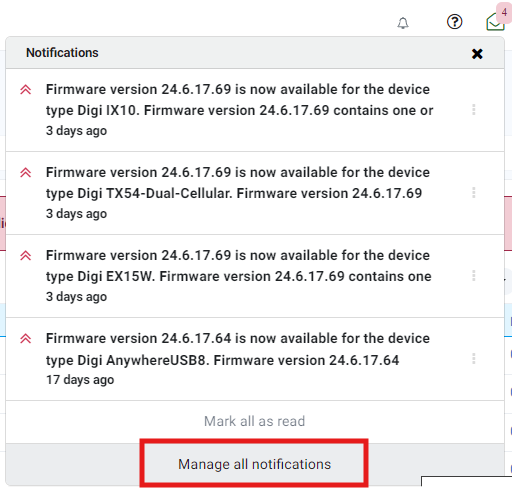512x488 pixels.
Task: Click the priority chevron icon for TX54-Dual-Cellular notification
Action: pos(26,173)
